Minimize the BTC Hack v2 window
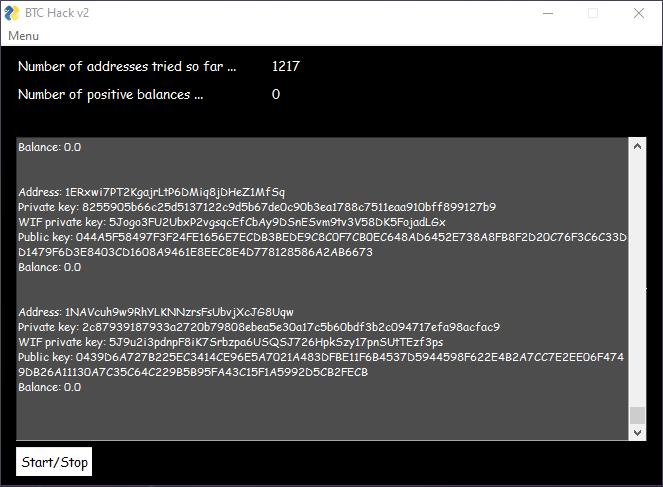The image size is (663, 487). 546,13
